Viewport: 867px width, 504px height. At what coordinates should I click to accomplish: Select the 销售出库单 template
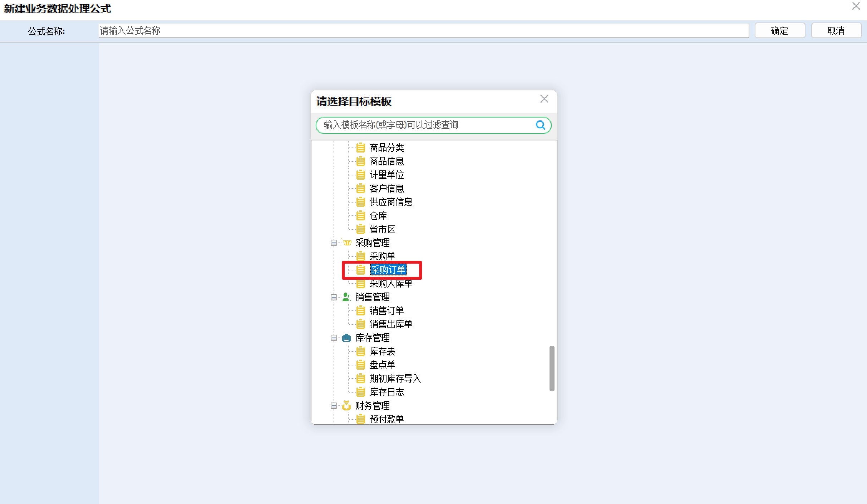(391, 324)
